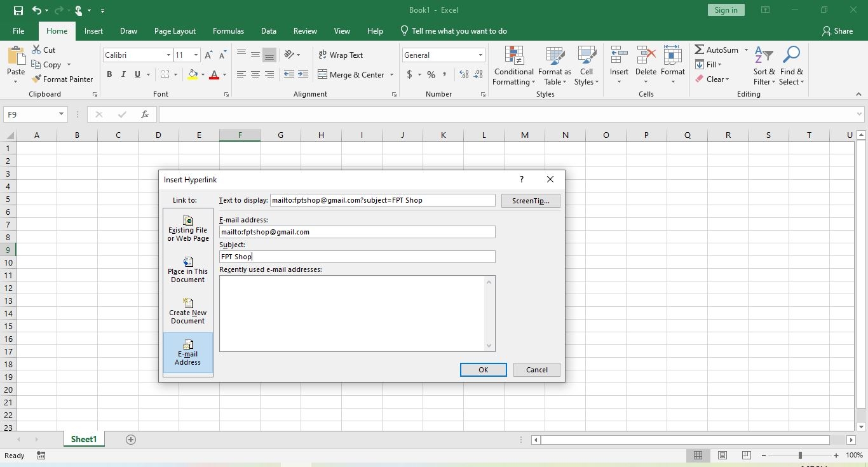The image size is (868, 467).
Task: Open the font color dropdown arrow
Action: point(224,74)
